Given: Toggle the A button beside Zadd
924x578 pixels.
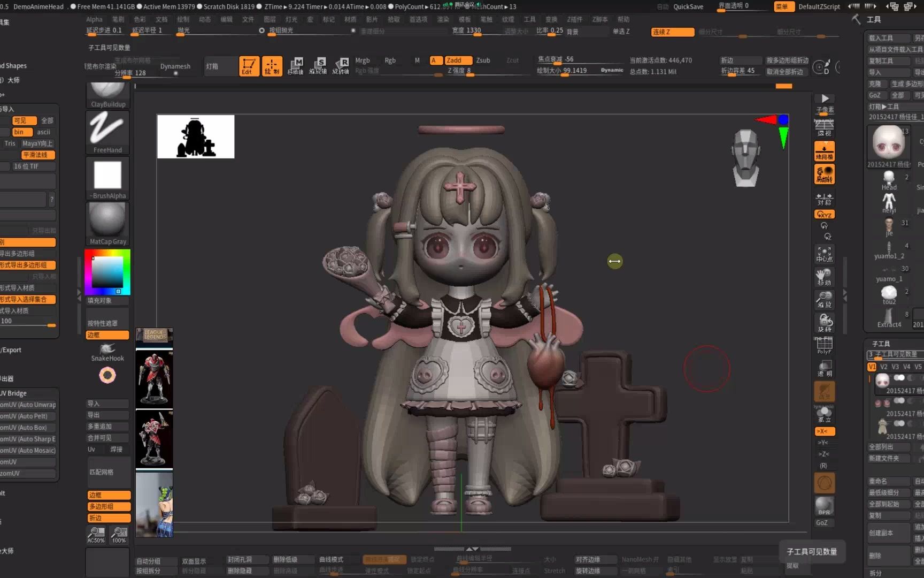Looking at the screenshot, I should [x=436, y=60].
